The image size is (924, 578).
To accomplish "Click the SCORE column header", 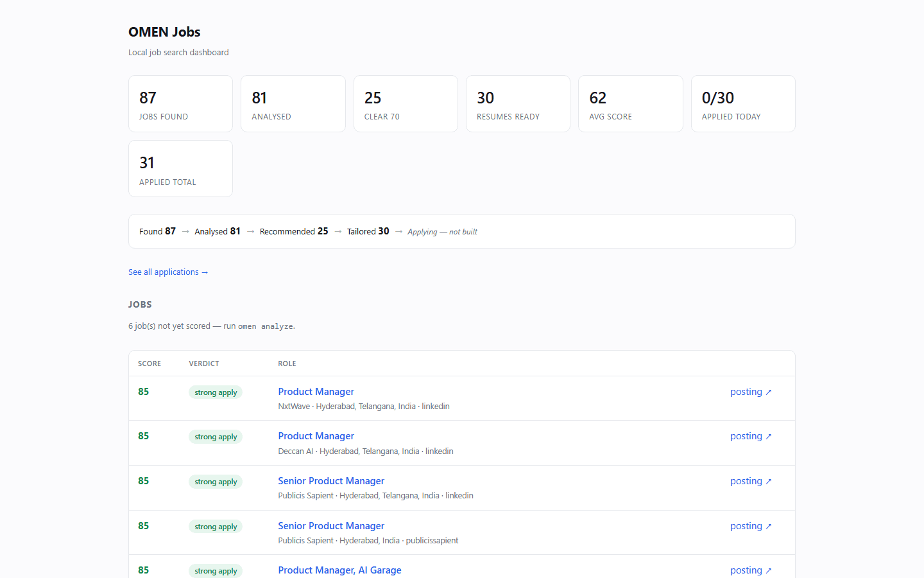I will 150,363.
